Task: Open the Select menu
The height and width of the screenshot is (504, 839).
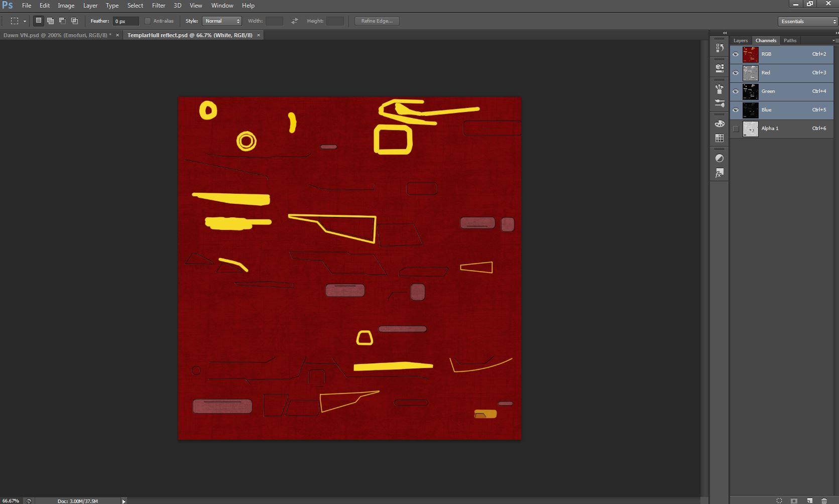Action: [135, 6]
